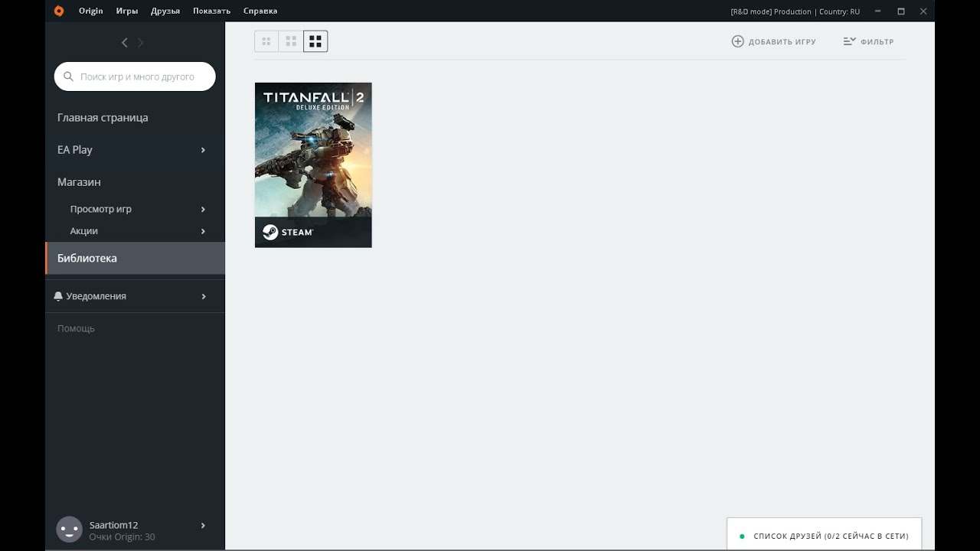This screenshot has width=980, height=551.
Task: Switch to the medium tile view
Action: pyautogui.click(x=291, y=41)
